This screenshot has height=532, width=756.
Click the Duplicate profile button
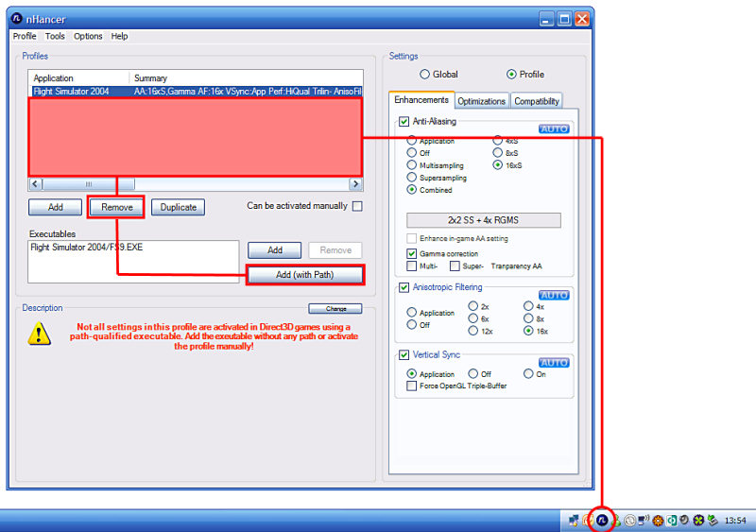[178, 207]
